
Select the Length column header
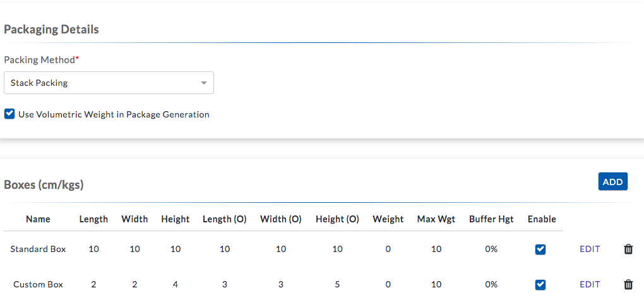pyautogui.click(x=93, y=219)
